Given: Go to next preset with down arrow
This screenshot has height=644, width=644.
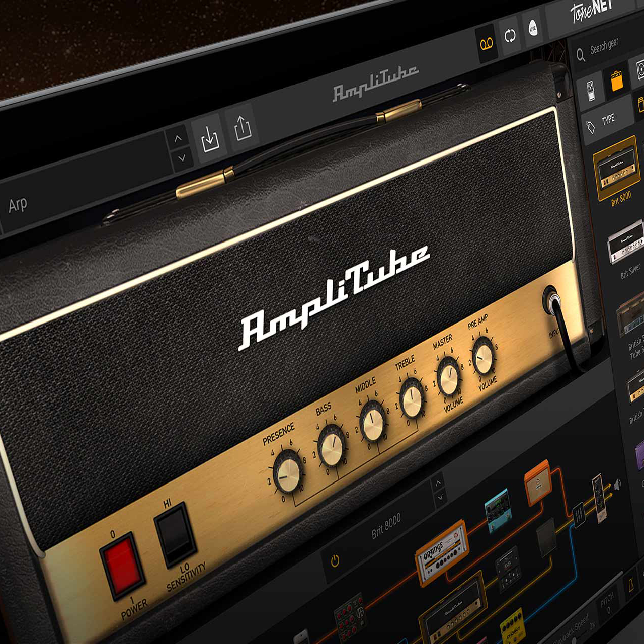Looking at the screenshot, I should coord(181,157).
